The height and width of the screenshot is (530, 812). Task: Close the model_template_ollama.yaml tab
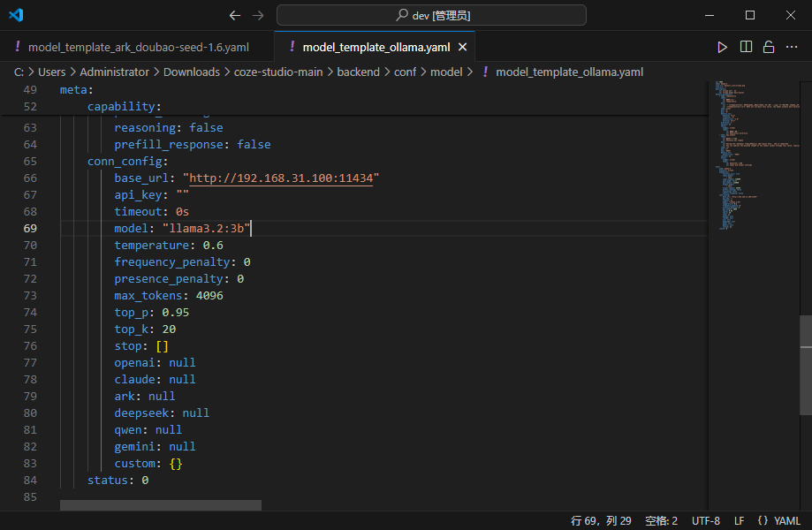tap(461, 47)
